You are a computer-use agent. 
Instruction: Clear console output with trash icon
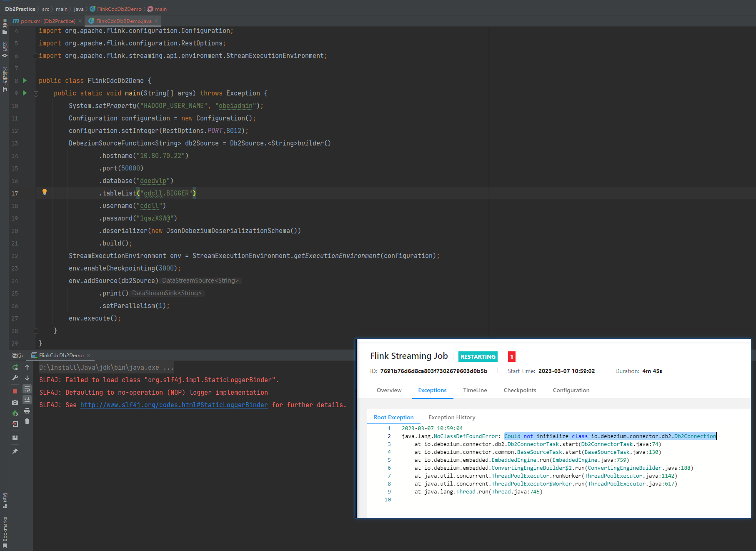(27, 421)
